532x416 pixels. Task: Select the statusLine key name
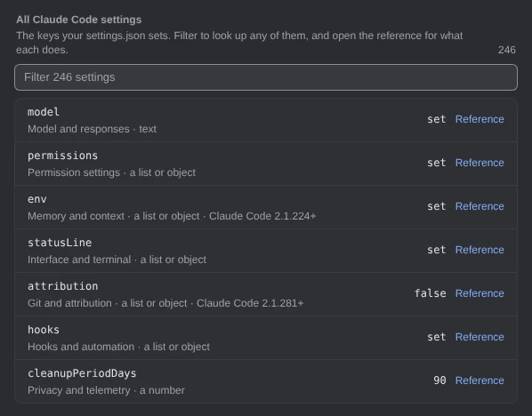60,243
